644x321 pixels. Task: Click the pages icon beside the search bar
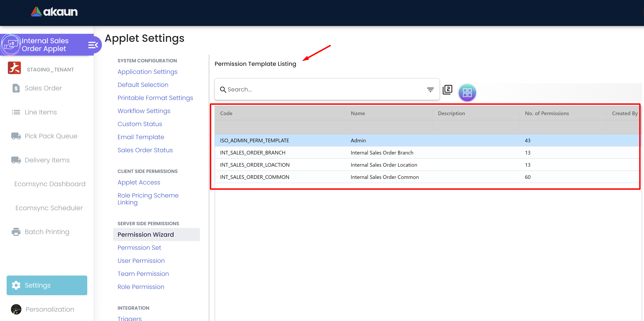click(447, 90)
